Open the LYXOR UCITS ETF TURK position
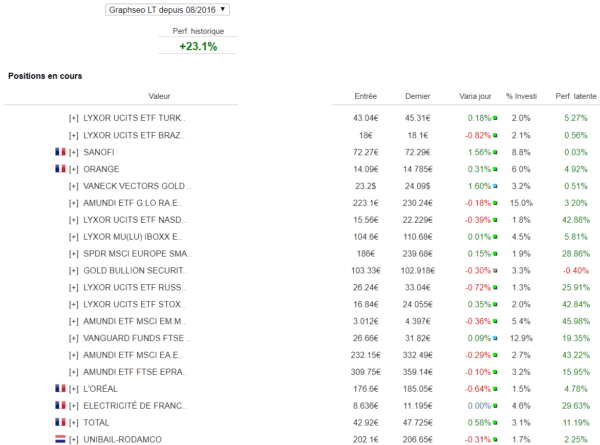This screenshot has height=445, width=600. [134, 118]
